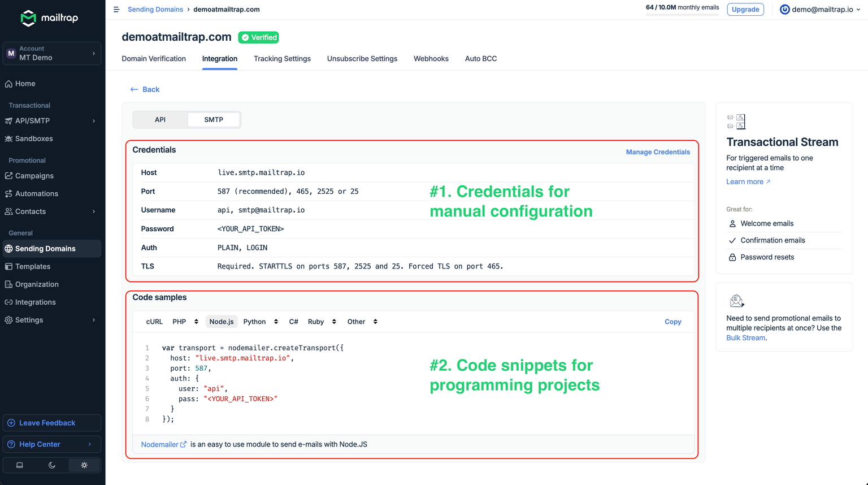The width and height of the screenshot is (868, 485).
Task: Switch to light theme mode
Action: click(84, 465)
